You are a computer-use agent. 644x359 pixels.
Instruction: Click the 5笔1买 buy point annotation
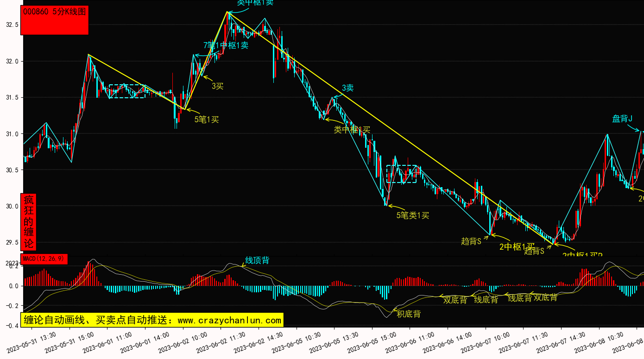207,120
